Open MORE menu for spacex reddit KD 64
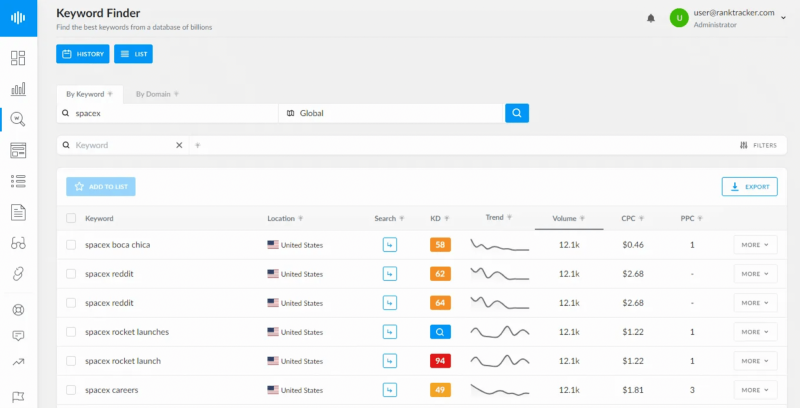Screen dimensions: 800x408 755,303
